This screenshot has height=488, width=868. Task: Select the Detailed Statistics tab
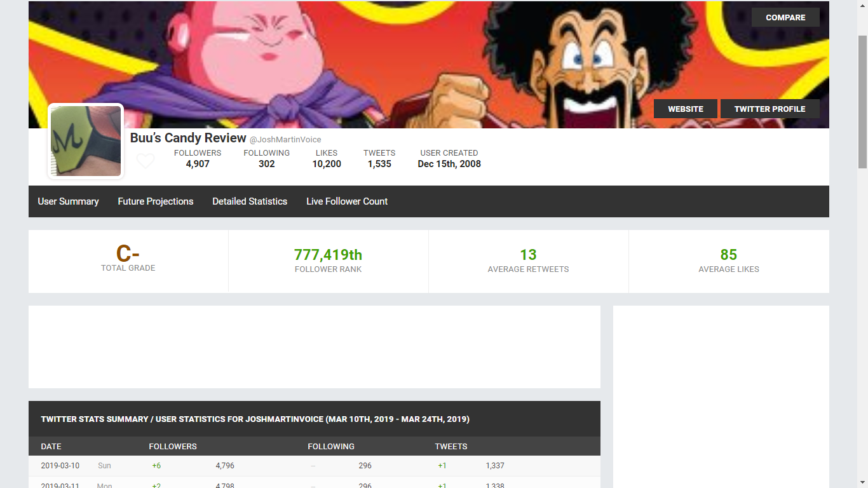tap(250, 201)
